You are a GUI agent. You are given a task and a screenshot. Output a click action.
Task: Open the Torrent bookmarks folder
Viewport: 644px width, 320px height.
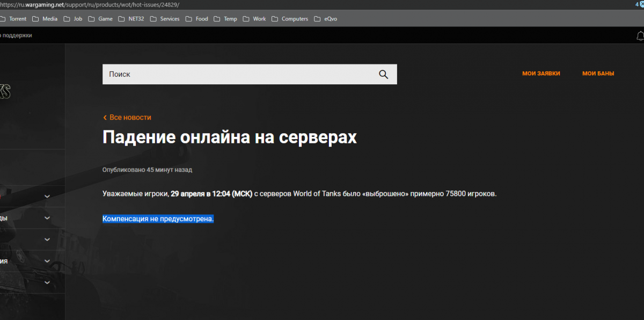pos(13,19)
